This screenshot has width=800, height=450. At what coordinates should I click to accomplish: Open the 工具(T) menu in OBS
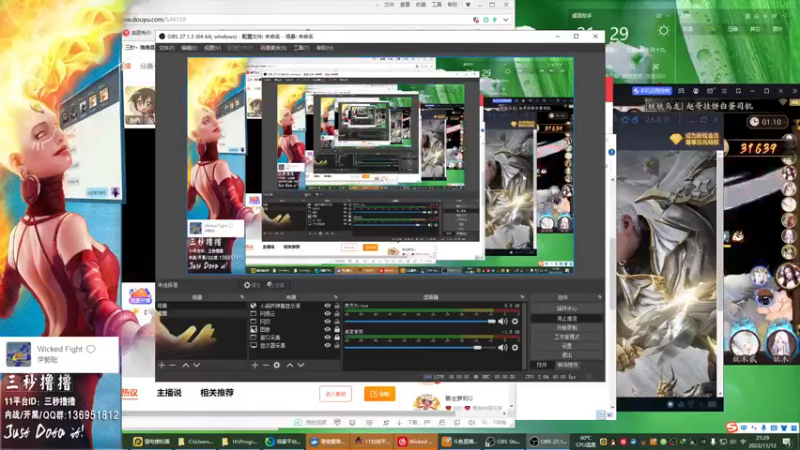pyautogui.click(x=301, y=48)
